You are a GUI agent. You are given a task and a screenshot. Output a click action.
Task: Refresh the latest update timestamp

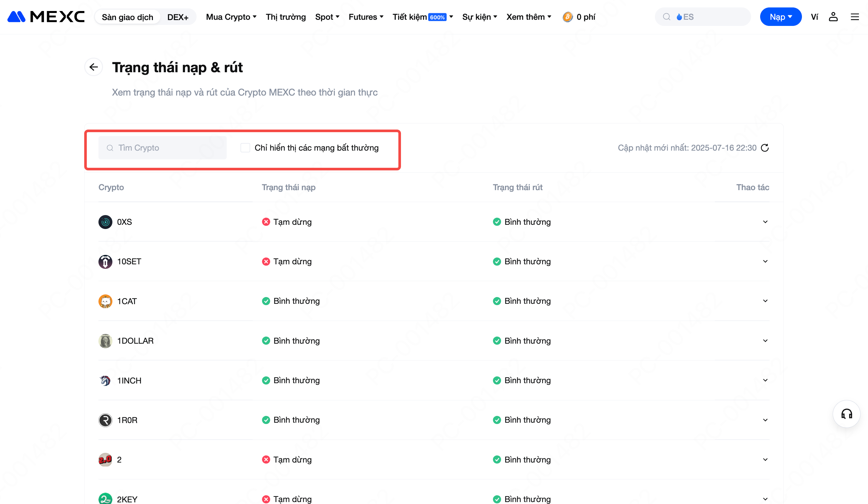(x=765, y=148)
